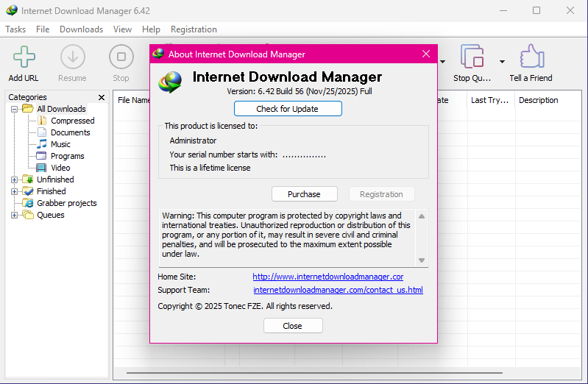Expand the Finished tree node
This screenshot has height=384, width=588.
14,191
